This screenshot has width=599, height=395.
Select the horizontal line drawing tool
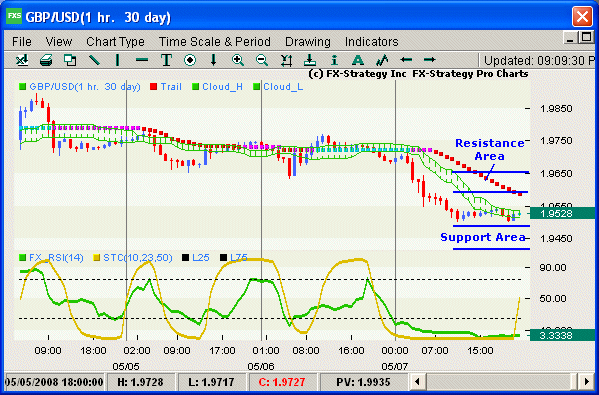142,60
